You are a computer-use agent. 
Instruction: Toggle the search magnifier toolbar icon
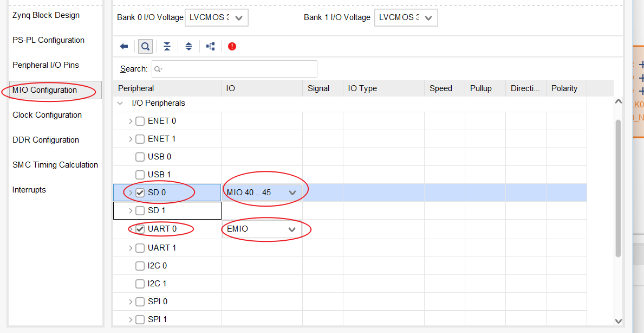tap(145, 47)
